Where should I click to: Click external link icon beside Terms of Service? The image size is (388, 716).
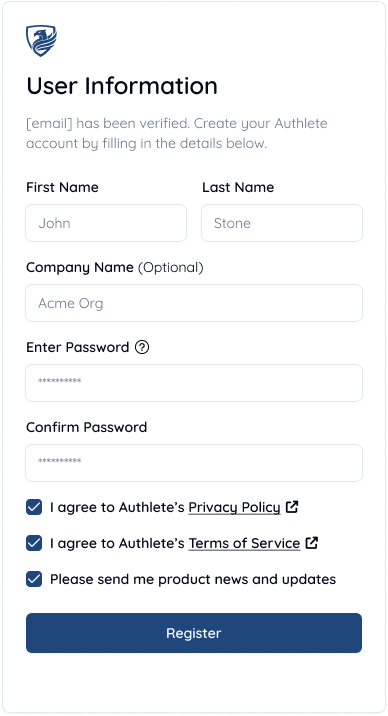pyautogui.click(x=312, y=543)
